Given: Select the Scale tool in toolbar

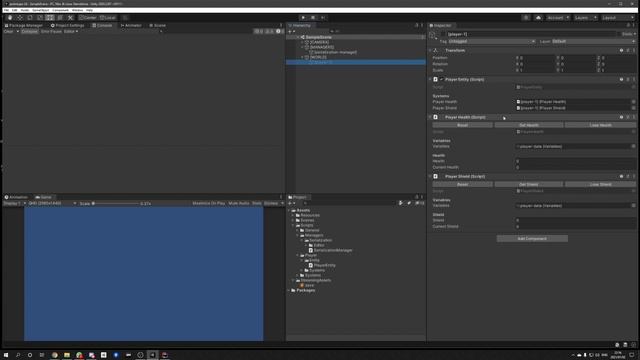Looking at the screenshot, I should click(x=40, y=18).
